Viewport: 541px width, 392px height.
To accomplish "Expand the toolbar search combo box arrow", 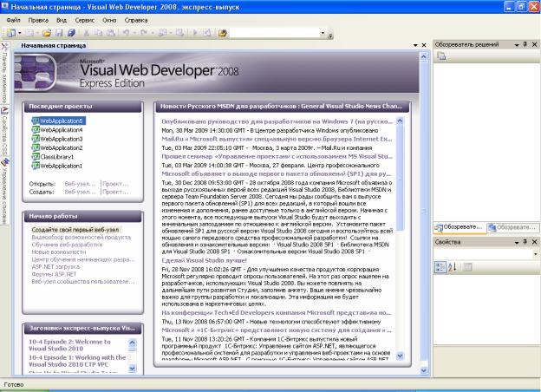I will pyautogui.click(x=323, y=33).
